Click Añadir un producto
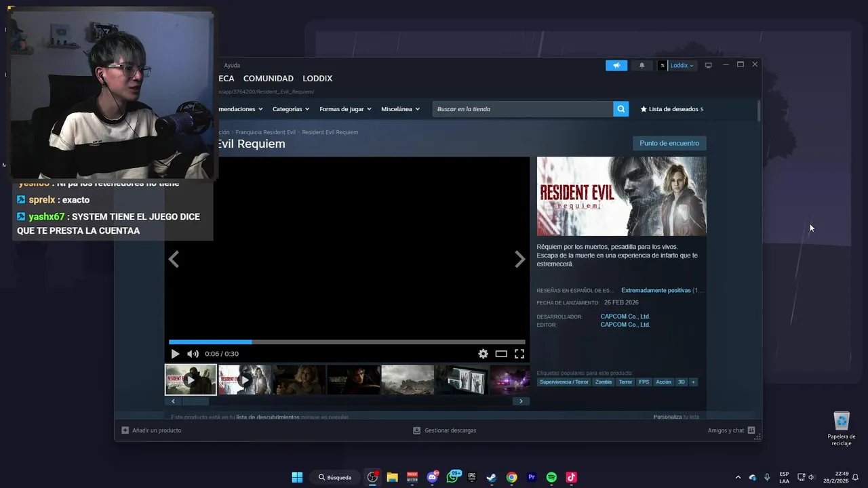868x488 pixels. pos(151,430)
